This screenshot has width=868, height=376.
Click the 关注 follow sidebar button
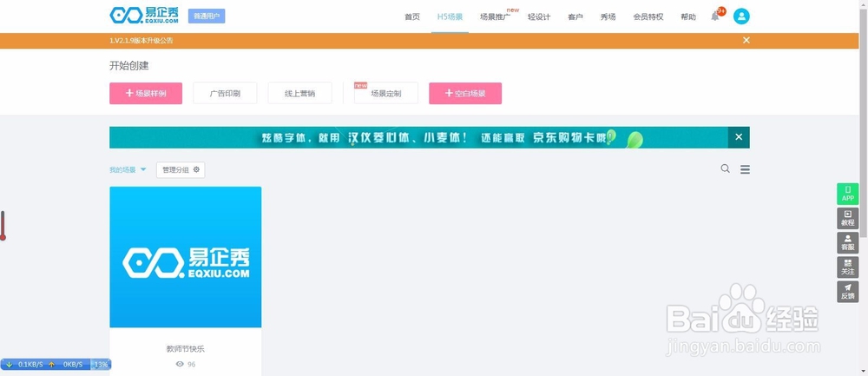[x=847, y=267]
